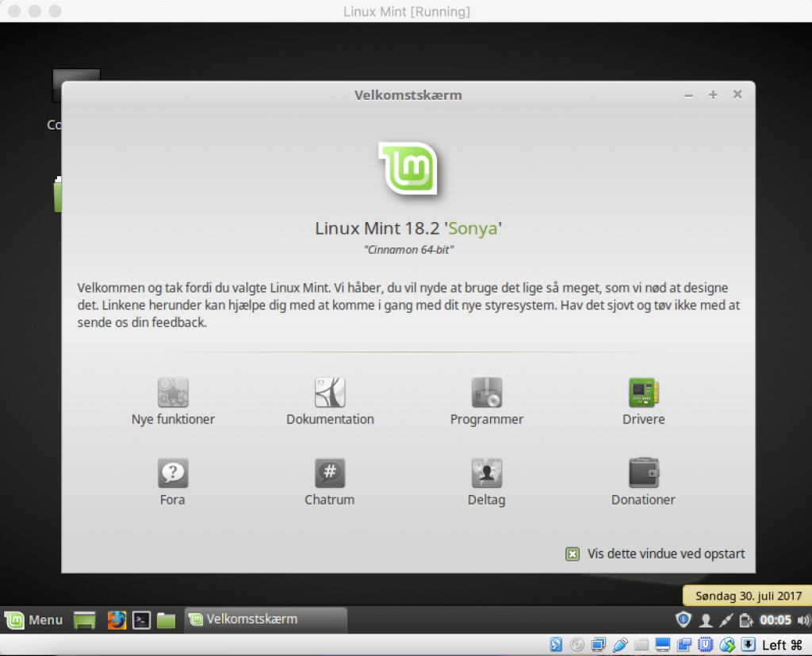Click VirtualBox USB devices status icon

pos(620,645)
